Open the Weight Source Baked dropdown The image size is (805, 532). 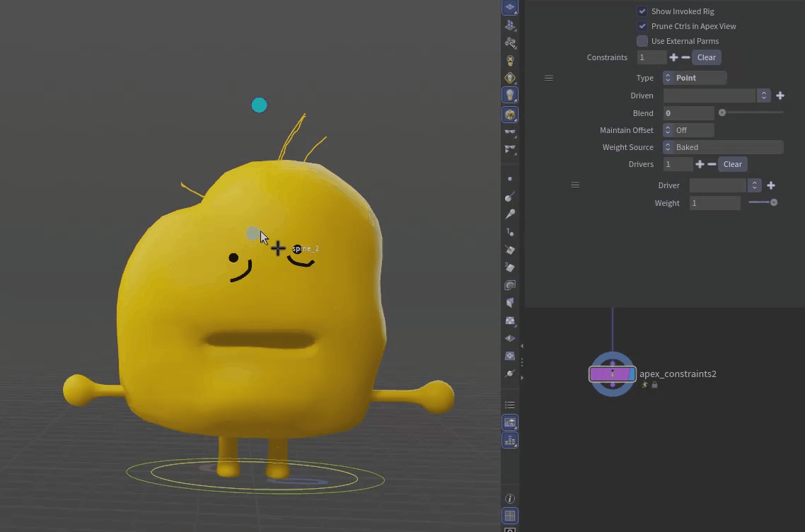[x=723, y=147]
